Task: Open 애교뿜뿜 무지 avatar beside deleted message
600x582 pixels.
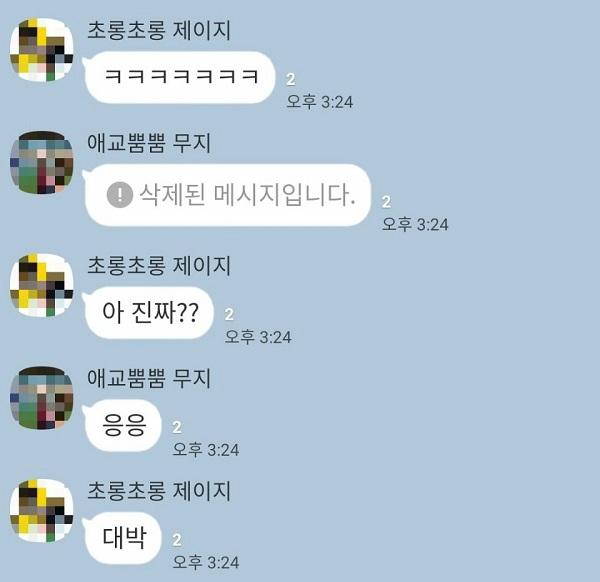Action: click(42, 163)
